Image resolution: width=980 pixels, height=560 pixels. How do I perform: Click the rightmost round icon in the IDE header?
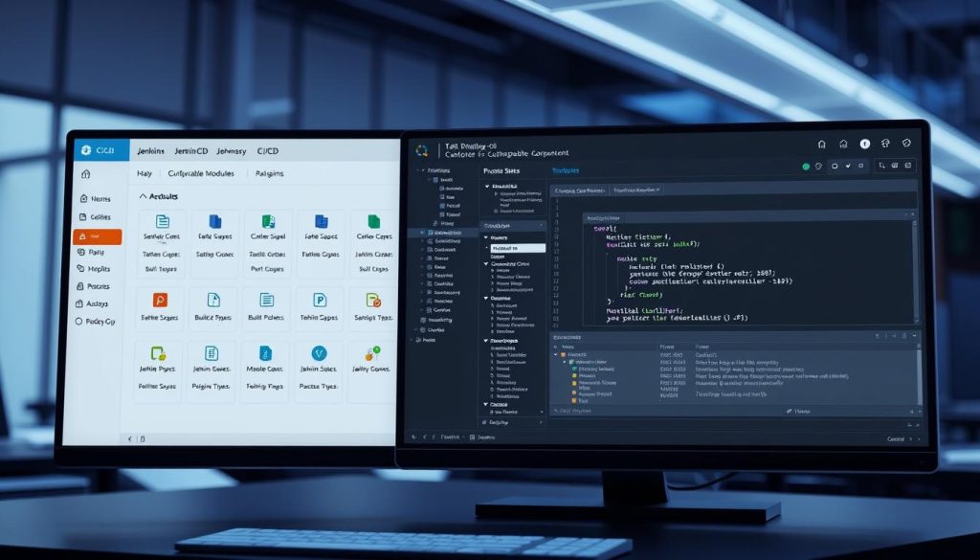pyautogui.click(x=907, y=144)
